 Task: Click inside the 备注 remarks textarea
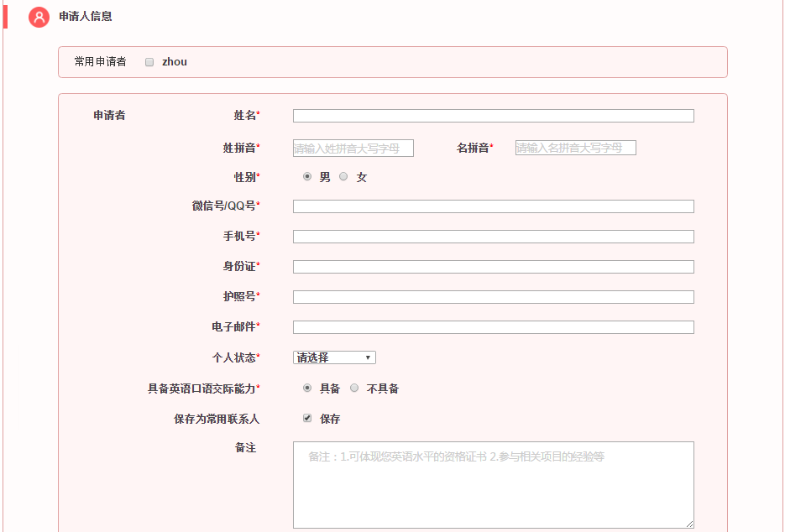pos(493,485)
